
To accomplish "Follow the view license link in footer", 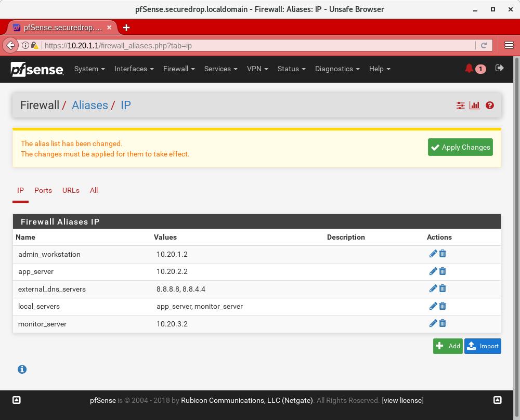I will click(402, 400).
